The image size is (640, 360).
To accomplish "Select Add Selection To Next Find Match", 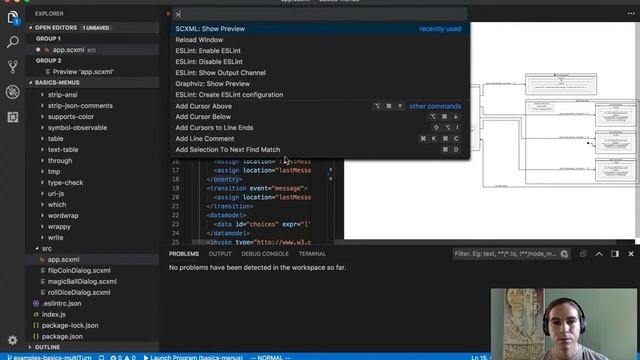I will tap(320, 150).
